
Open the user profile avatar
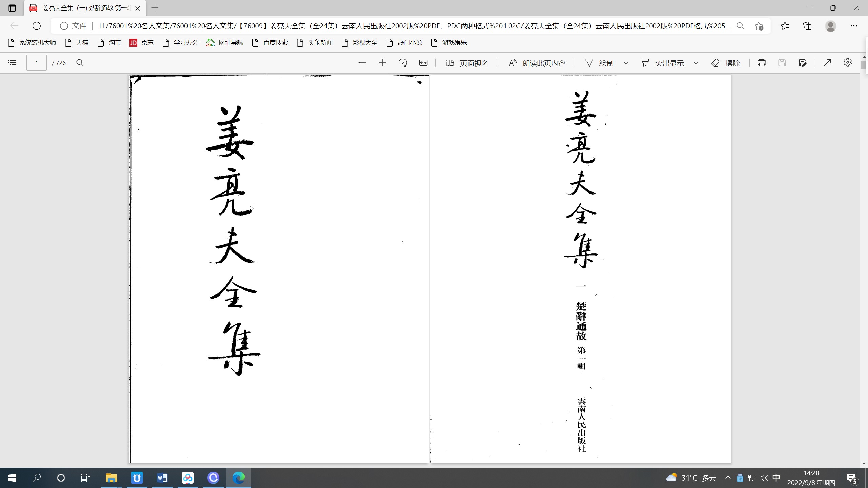point(831,26)
